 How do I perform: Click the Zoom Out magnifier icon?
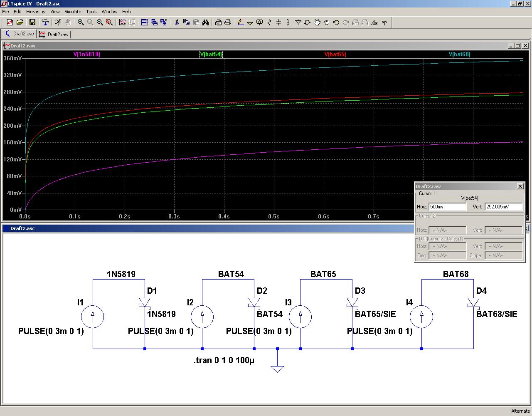[x=100, y=22]
